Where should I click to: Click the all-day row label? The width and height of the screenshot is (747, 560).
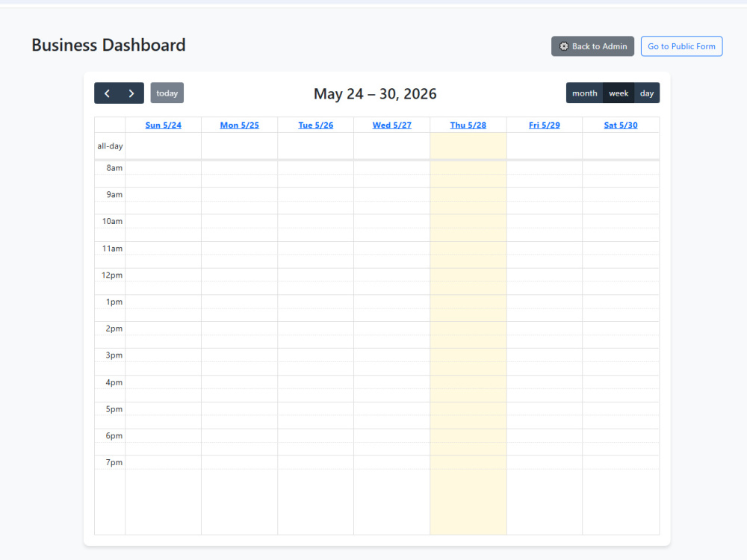coord(110,146)
